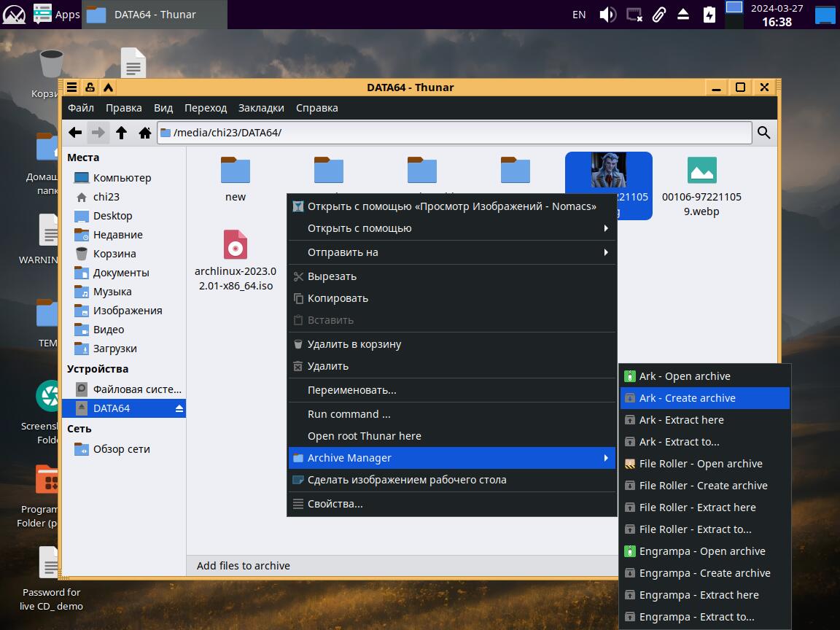Open home folder via the house icon

pyautogui.click(x=144, y=132)
